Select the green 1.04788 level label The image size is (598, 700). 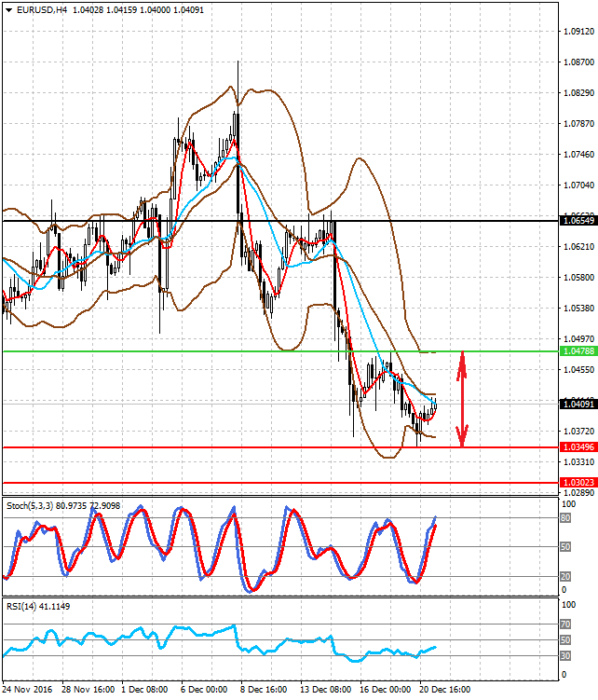pos(578,351)
